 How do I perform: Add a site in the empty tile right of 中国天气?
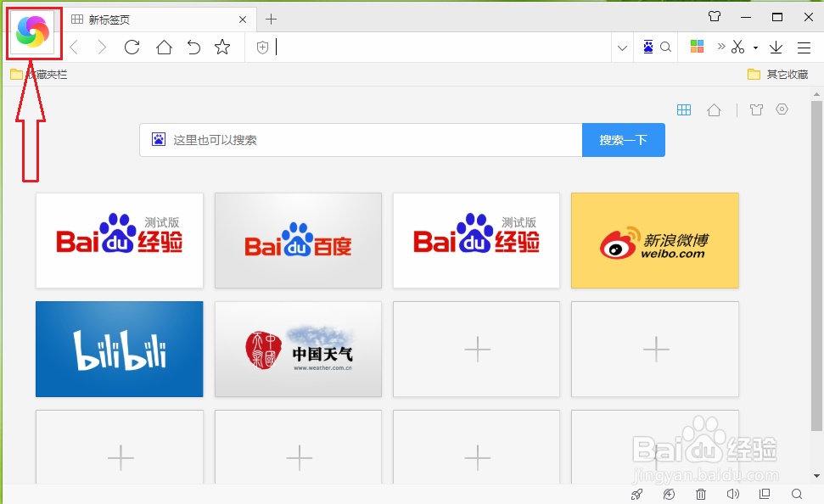click(476, 349)
